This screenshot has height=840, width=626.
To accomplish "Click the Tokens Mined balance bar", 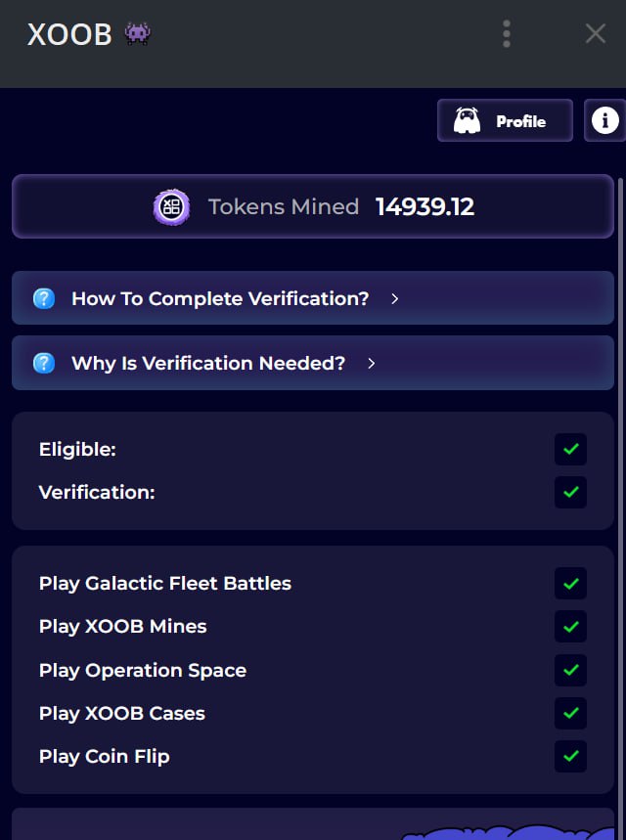I will [313, 206].
